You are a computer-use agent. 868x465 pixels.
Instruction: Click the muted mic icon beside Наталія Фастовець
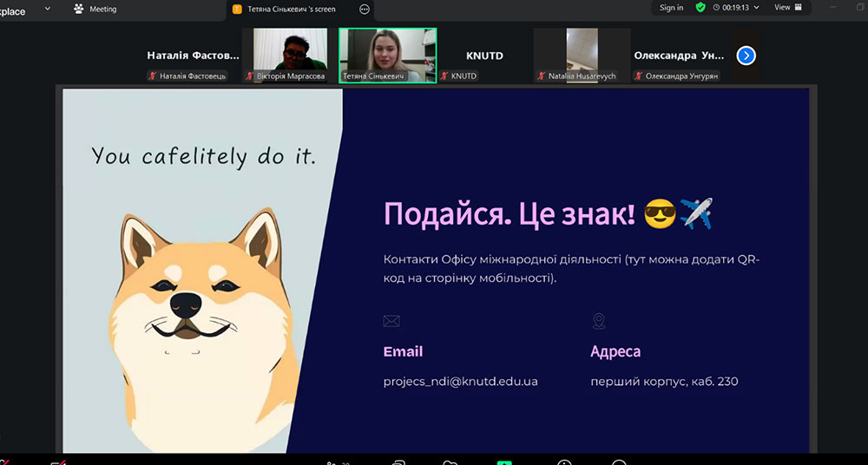coord(154,76)
